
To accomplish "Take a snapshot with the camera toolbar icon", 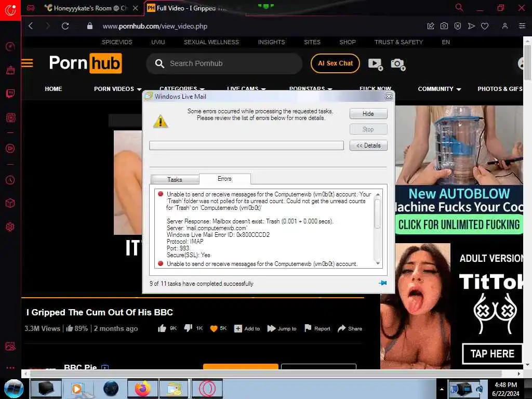I will coord(444,26).
